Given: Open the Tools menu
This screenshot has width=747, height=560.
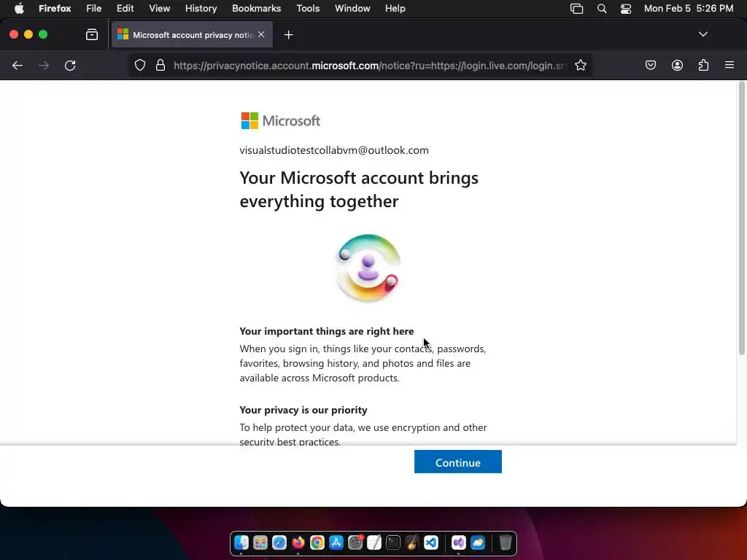Looking at the screenshot, I should 308,8.
